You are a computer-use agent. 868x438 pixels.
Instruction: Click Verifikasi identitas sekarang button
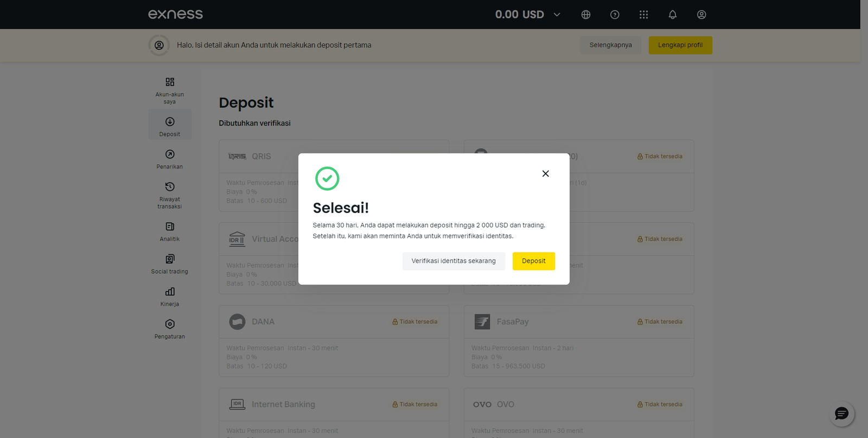click(454, 261)
